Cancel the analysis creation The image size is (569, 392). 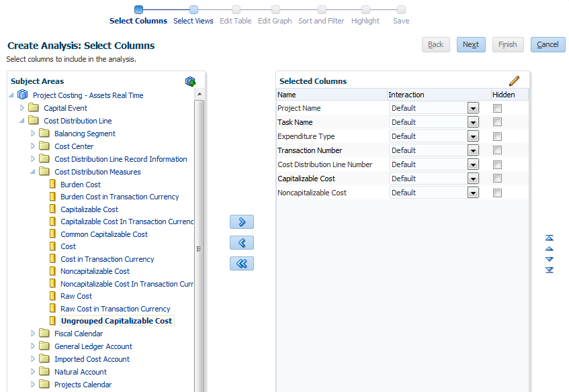(x=548, y=44)
